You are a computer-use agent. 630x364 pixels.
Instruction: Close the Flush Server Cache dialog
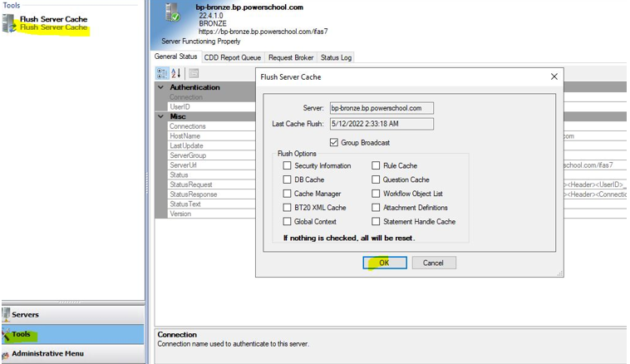554,76
